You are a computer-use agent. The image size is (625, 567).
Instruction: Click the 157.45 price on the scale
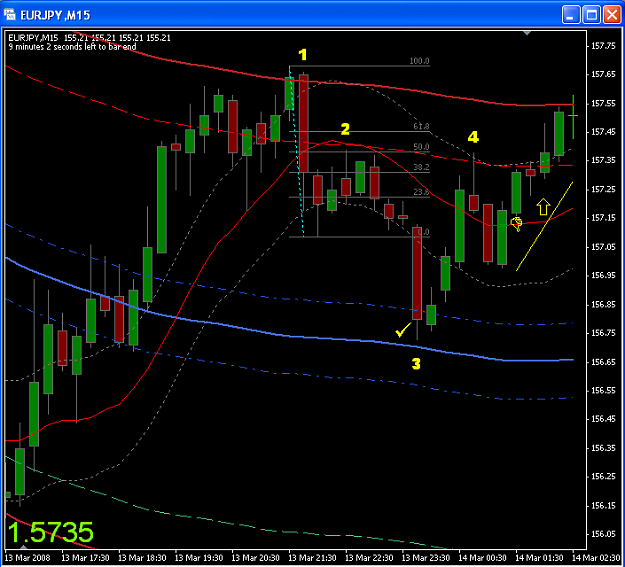coord(603,132)
